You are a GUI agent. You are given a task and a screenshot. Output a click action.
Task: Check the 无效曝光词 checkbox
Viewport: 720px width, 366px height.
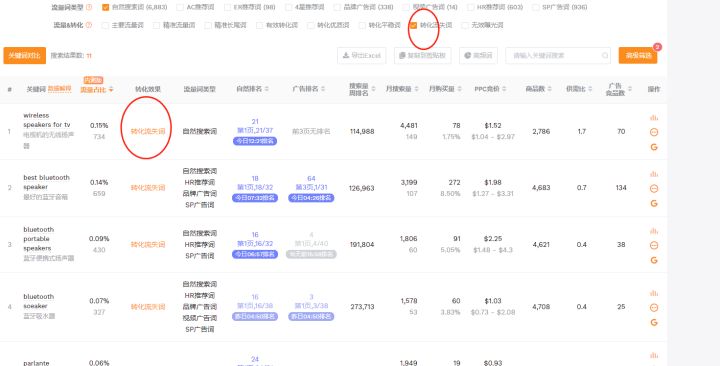[465, 25]
